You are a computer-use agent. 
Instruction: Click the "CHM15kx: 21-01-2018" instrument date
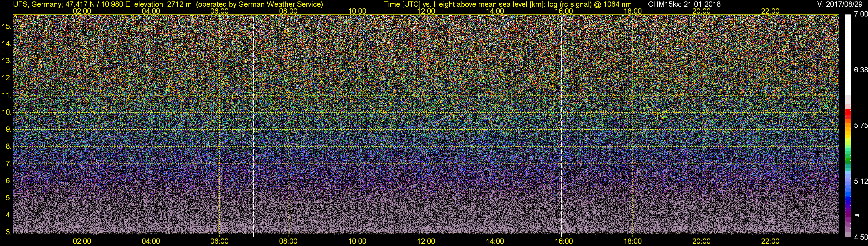coord(684,4)
